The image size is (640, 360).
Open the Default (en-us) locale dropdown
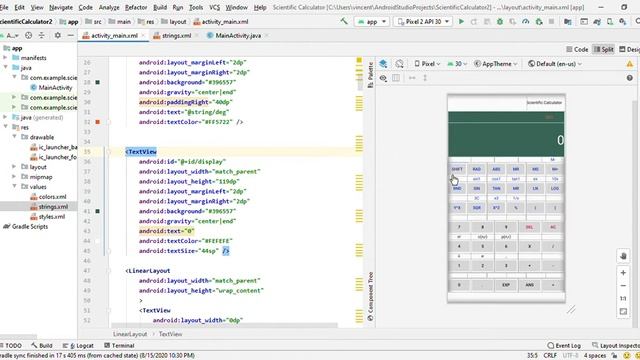point(555,64)
